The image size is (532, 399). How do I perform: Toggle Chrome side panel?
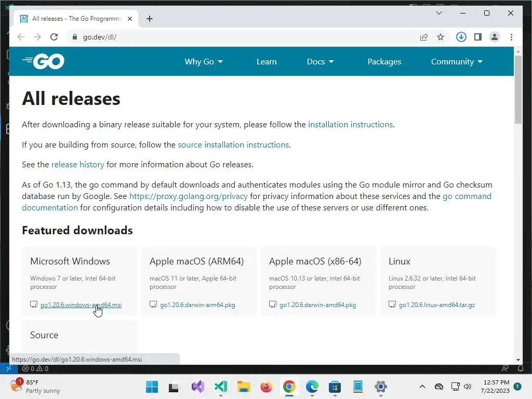tap(478, 37)
